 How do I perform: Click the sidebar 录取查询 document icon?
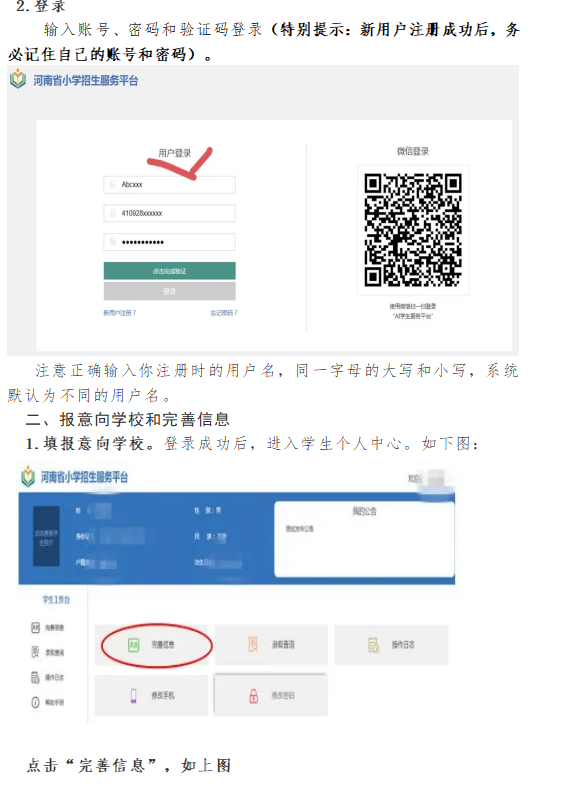pyautogui.click(x=35, y=652)
